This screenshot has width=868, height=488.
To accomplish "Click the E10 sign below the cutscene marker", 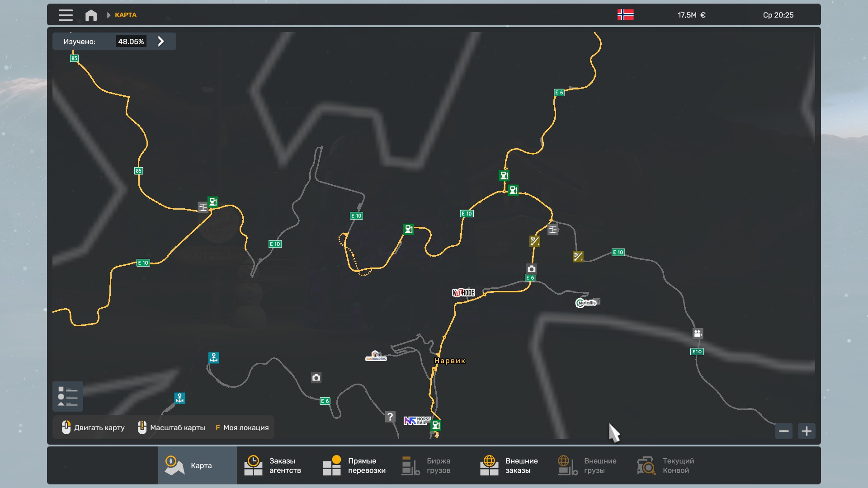I will (697, 352).
